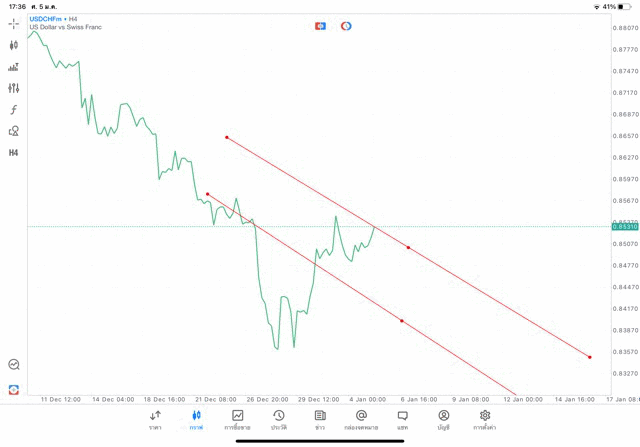This screenshot has height=447, width=640.
Task: Switch to the การซื้อขาย (Trade) tab
Action: [237, 420]
